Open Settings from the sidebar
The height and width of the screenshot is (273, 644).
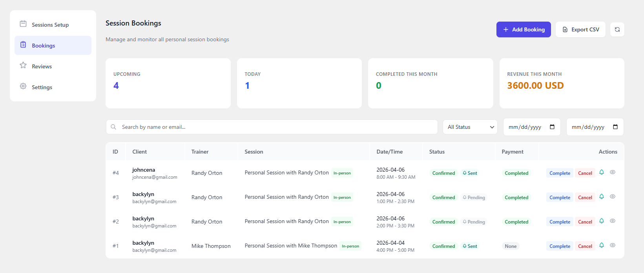42,87
